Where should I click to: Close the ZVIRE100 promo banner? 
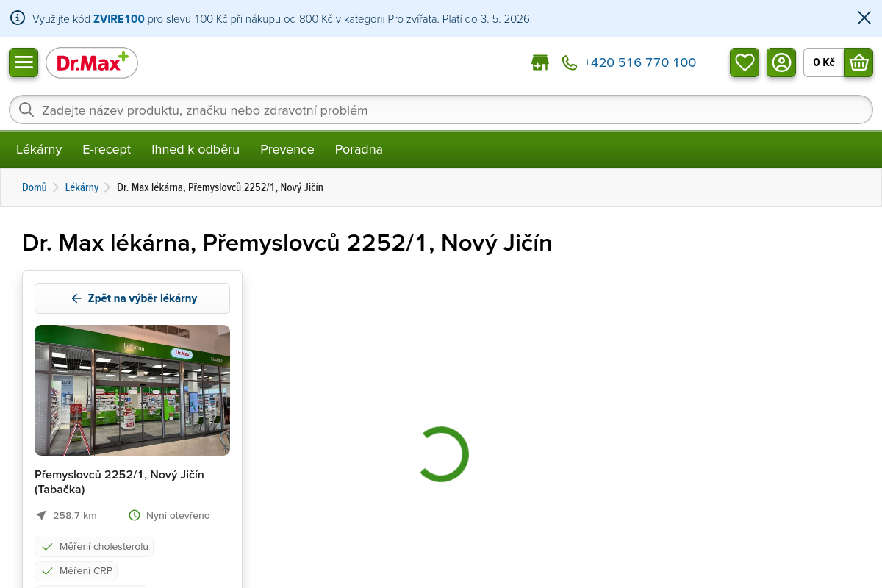pos(864,18)
